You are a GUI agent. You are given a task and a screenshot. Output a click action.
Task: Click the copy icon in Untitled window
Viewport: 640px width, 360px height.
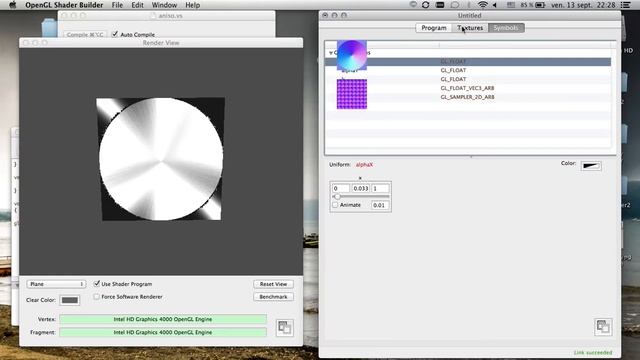point(603,327)
